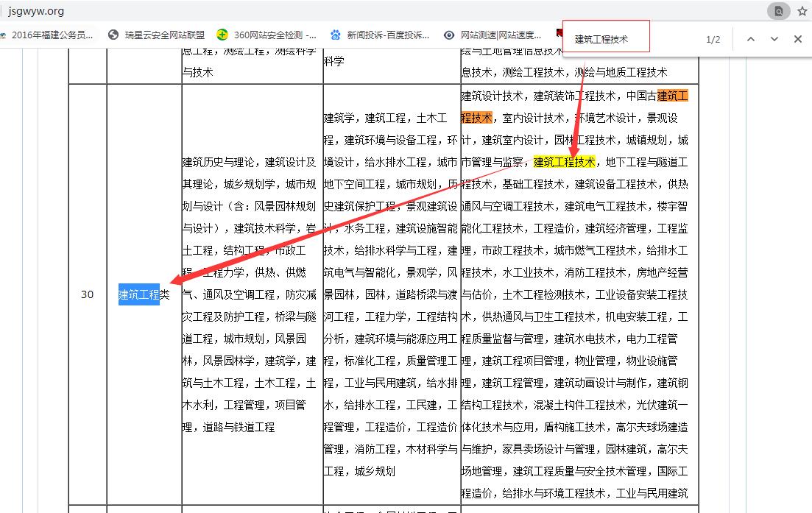
Task: Click the line 程，工业与民用建筑，给排
Action: [x=390, y=383]
